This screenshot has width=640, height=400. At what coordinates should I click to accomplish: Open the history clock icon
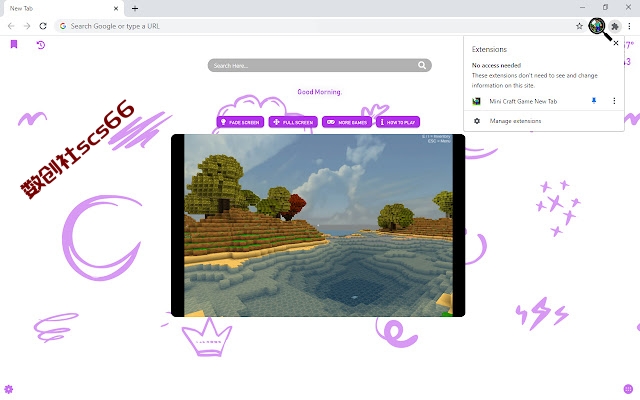pyautogui.click(x=40, y=44)
